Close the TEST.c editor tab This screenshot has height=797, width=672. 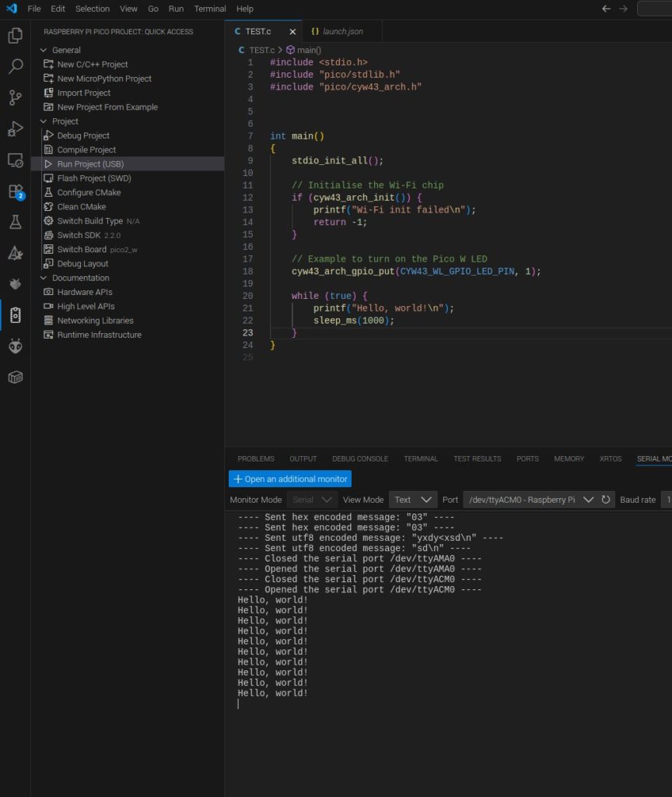pyautogui.click(x=292, y=32)
